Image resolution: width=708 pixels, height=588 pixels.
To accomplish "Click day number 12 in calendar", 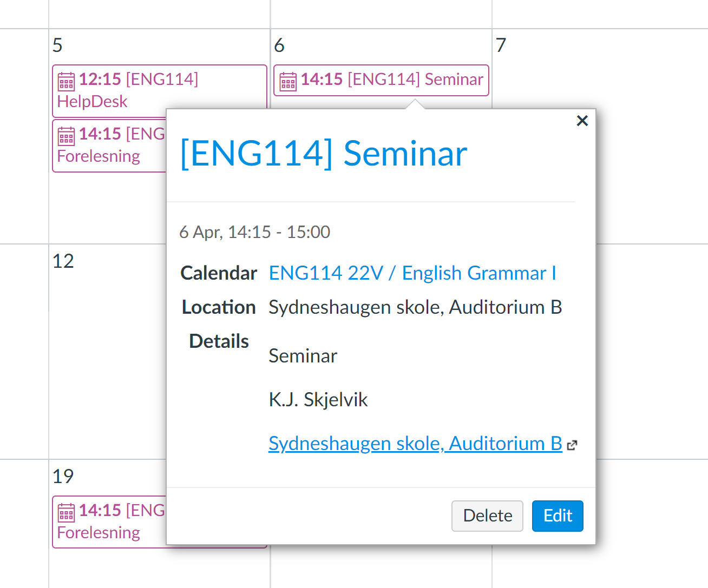I will [x=63, y=261].
